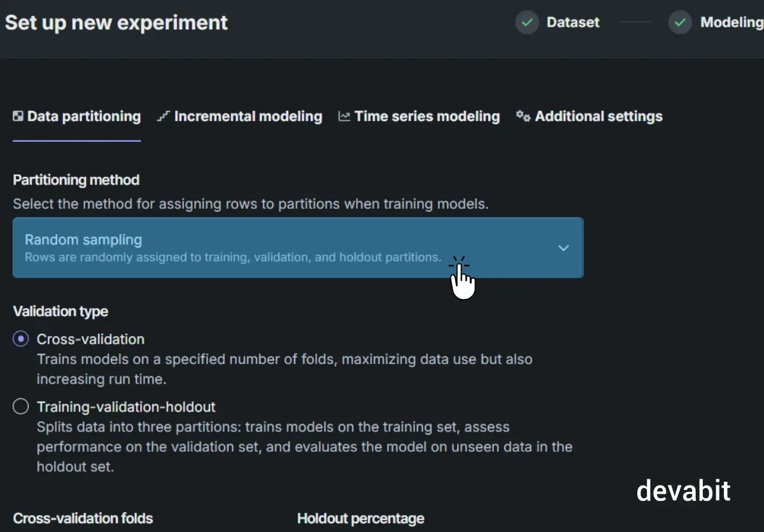Click the 'Splits data into three partitions' description
This screenshot has width=764, height=532.
tap(304, 446)
